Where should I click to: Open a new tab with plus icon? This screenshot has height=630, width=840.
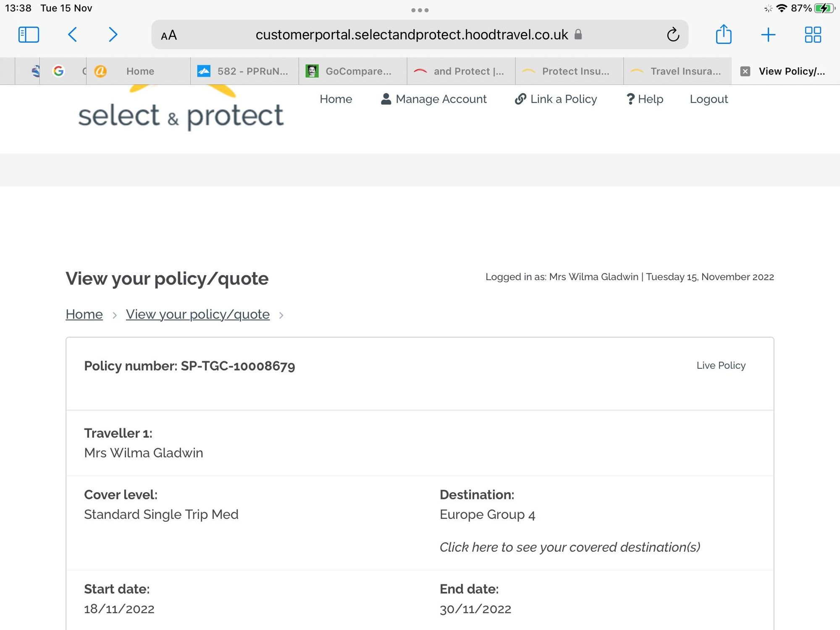tap(768, 34)
